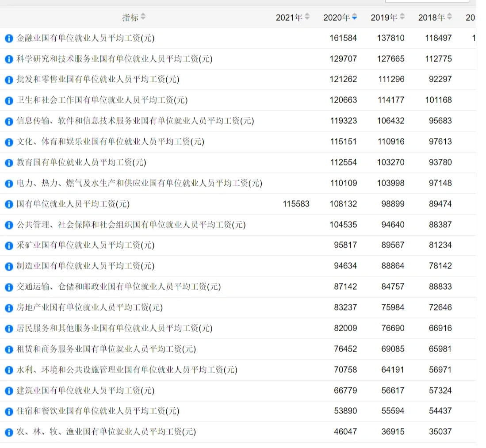This screenshot has height=448, width=486.
Task: Open info icon for 教育国有单位 row
Action: tap(9, 163)
